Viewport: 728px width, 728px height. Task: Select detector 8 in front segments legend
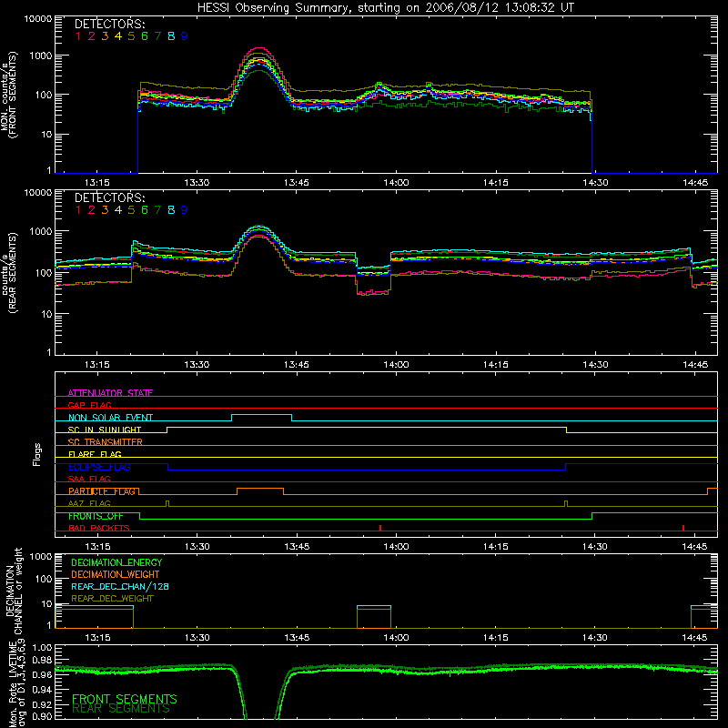(x=171, y=35)
